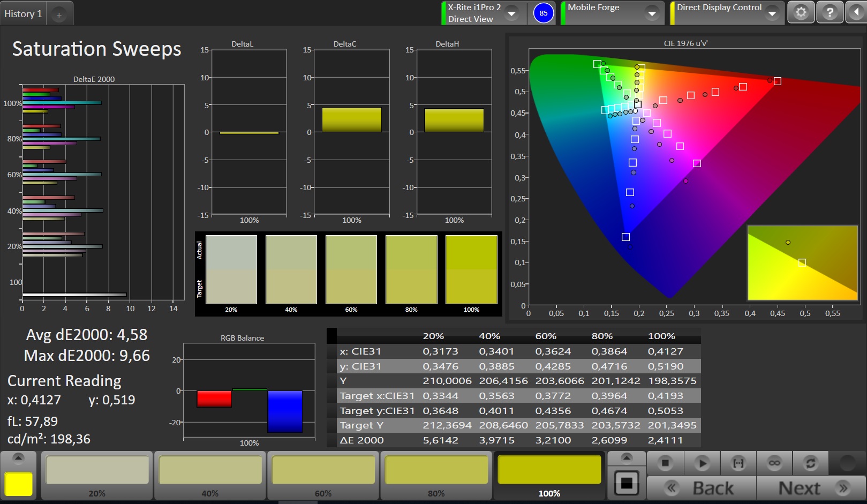The height and width of the screenshot is (504, 867).
Task: Click the stop measurement button
Action: tap(665, 463)
